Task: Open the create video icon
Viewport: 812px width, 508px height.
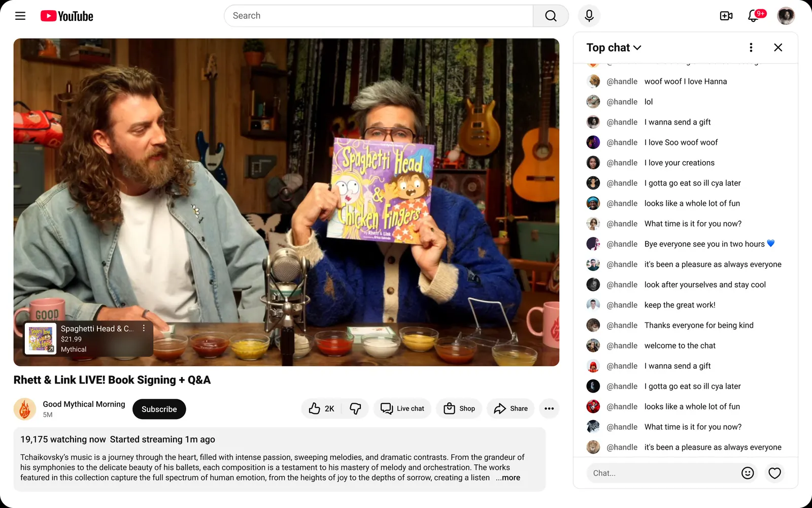Action: (x=726, y=16)
